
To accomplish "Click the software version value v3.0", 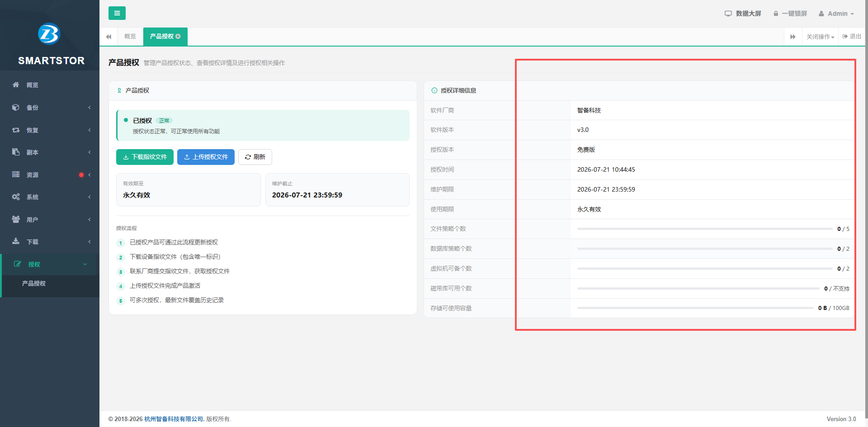I will click(583, 130).
